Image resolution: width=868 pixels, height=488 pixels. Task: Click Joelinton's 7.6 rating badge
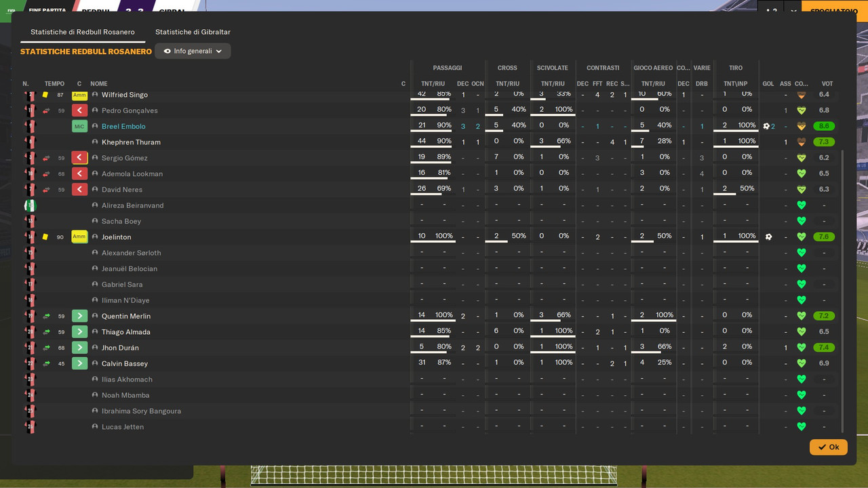(x=824, y=237)
